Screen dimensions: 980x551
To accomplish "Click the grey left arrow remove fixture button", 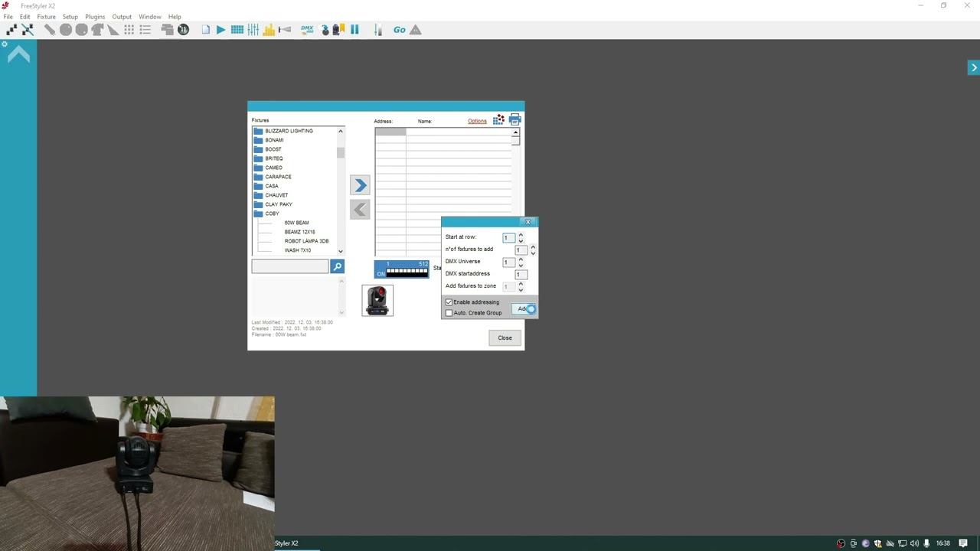I will (x=360, y=209).
